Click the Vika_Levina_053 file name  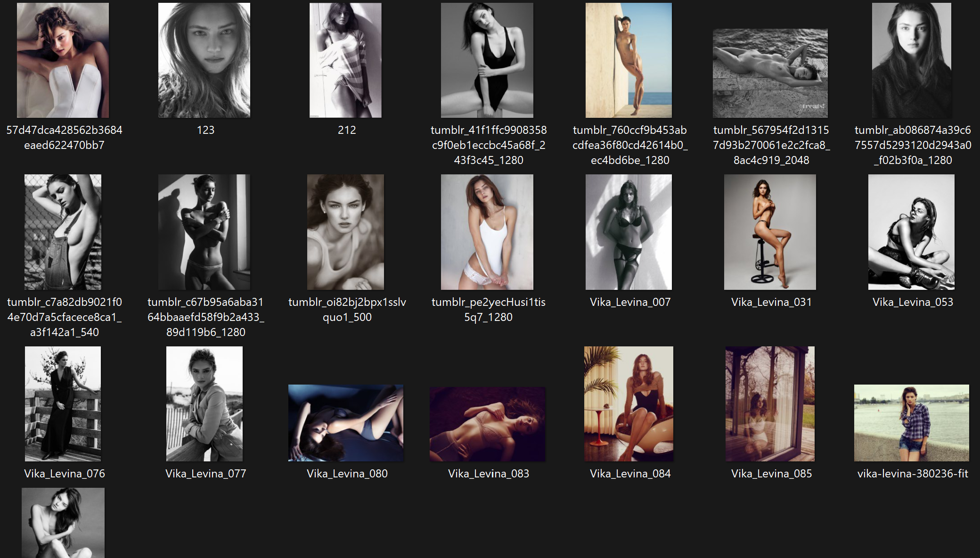click(913, 302)
